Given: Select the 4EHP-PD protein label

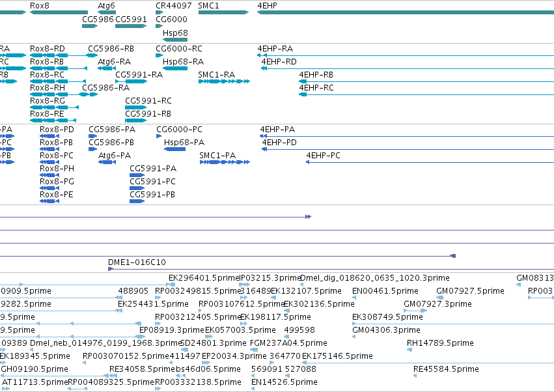Looking at the screenshot, I should point(279,143).
